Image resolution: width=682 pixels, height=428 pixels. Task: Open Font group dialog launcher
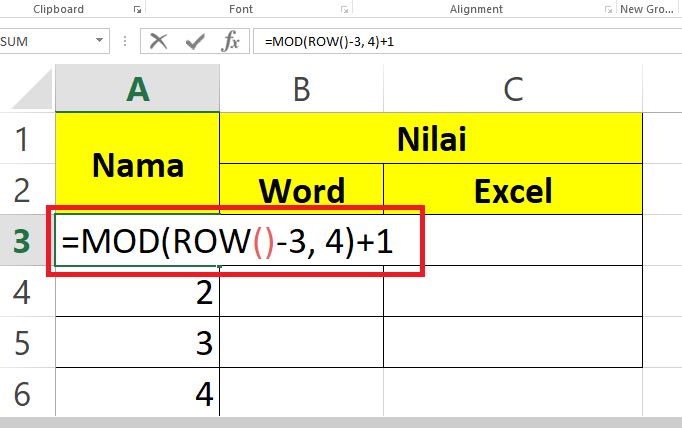(x=344, y=10)
